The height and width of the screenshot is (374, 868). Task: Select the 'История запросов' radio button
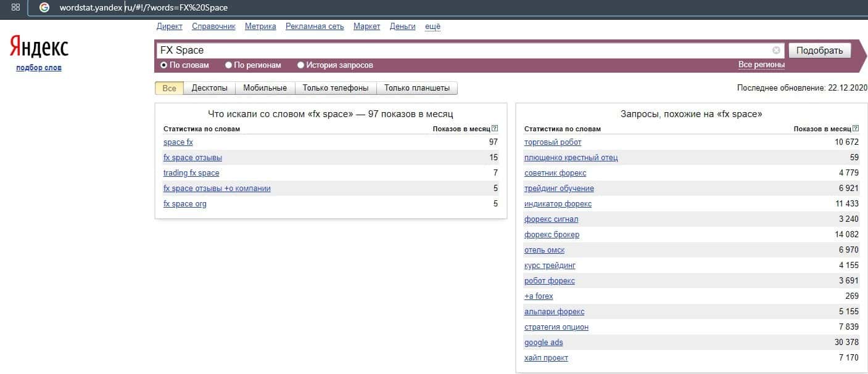coord(301,65)
